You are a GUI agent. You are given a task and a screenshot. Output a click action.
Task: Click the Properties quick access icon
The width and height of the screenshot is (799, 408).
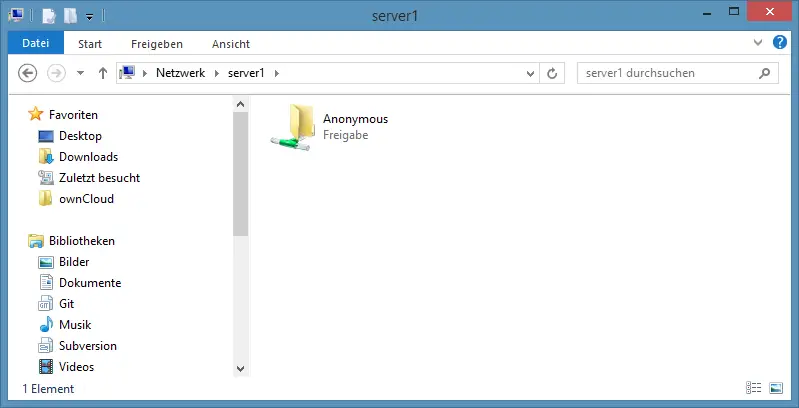(48, 16)
